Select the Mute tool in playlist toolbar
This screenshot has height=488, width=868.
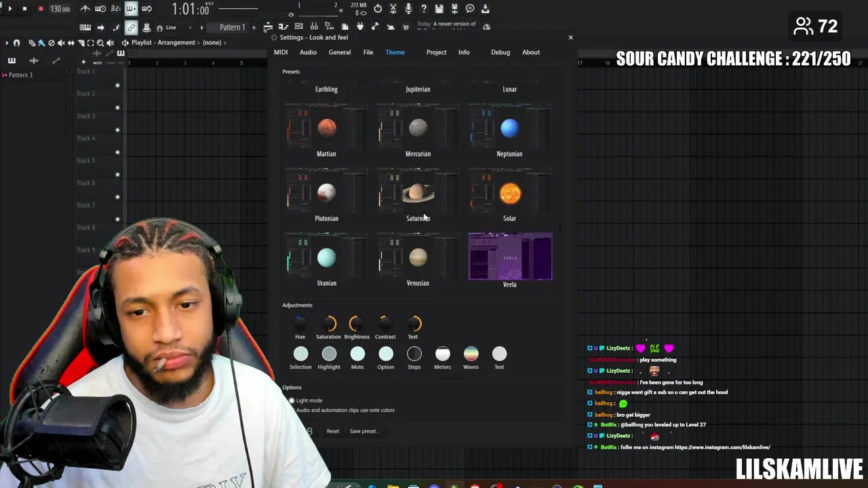[61, 43]
